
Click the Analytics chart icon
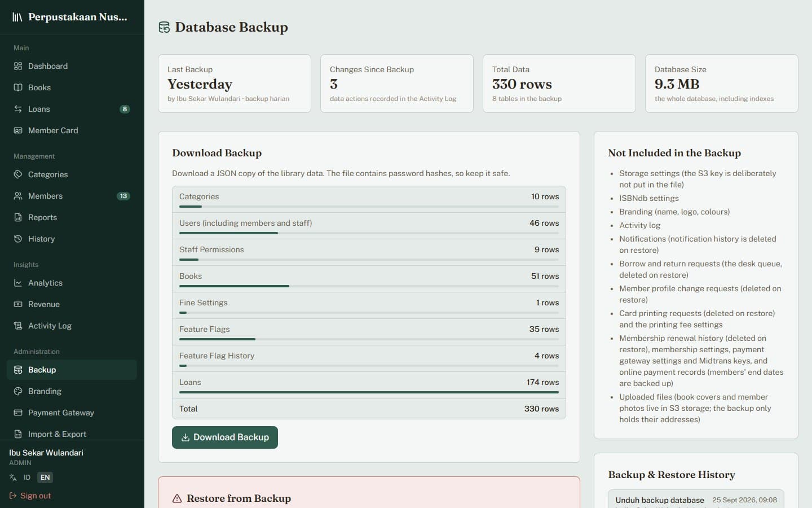coord(18,283)
